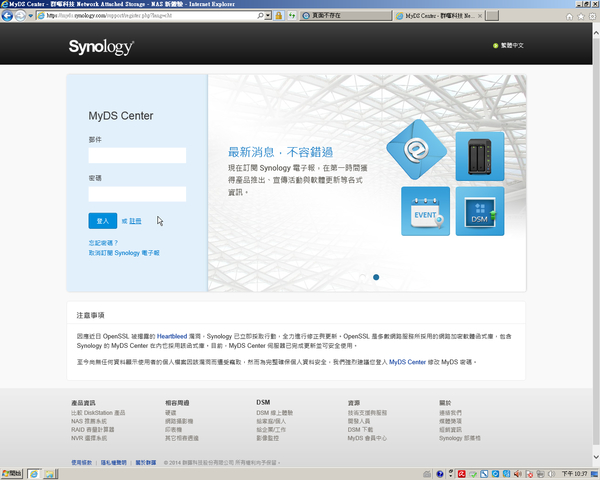Click the 郵件 email input field
The image size is (600, 480).
[137, 155]
